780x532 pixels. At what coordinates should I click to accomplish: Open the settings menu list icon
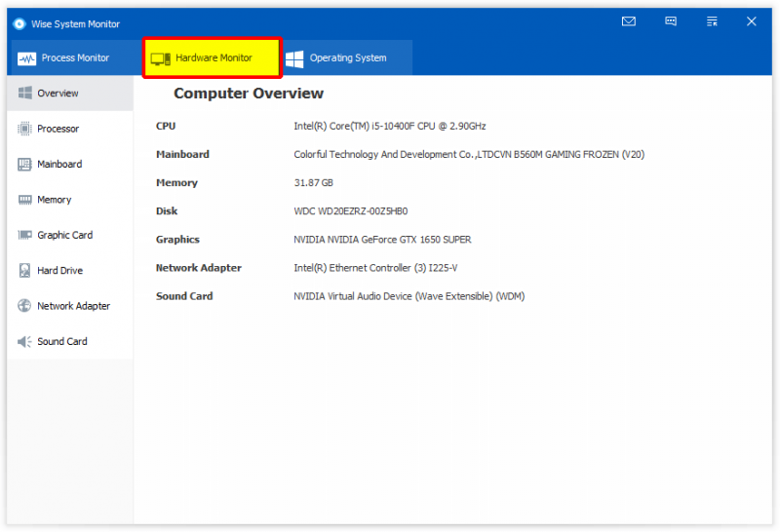(712, 21)
